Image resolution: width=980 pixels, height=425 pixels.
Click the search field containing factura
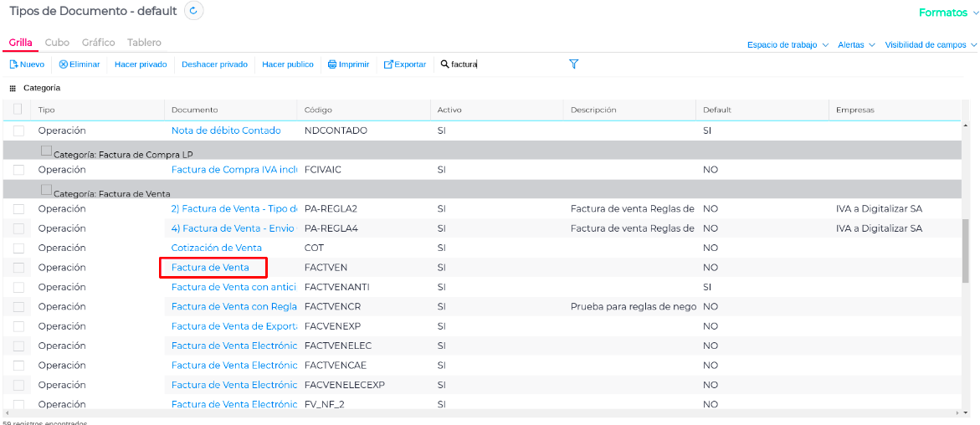click(x=502, y=64)
